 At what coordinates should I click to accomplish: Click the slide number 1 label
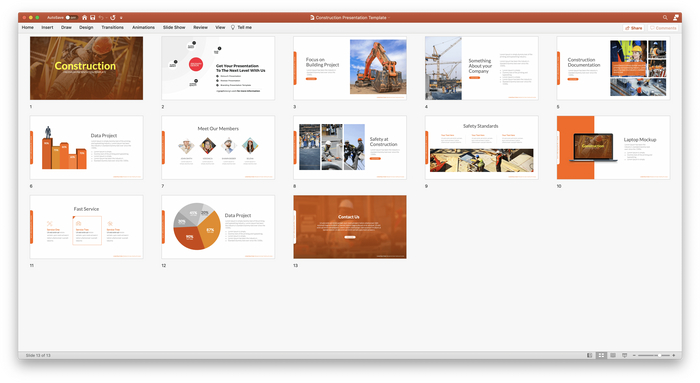pos(31,107)
